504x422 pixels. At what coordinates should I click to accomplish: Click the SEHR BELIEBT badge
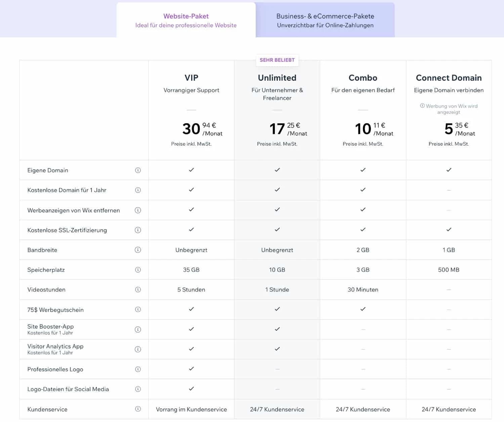[277, 60]
